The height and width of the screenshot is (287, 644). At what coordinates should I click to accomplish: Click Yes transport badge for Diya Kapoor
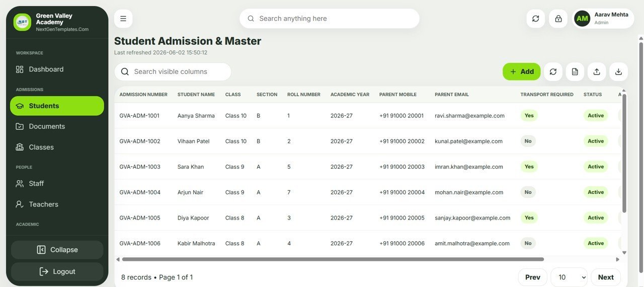click(529, 218)
